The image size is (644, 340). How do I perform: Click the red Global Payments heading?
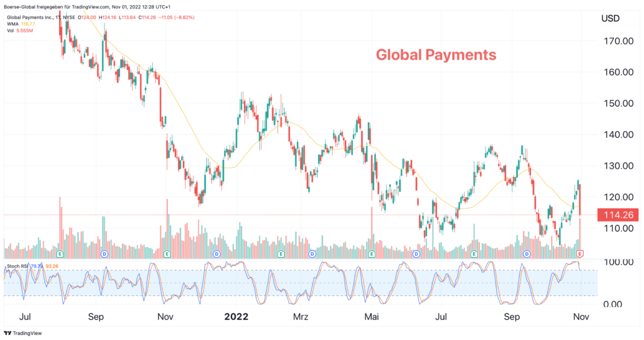[436, 55]
